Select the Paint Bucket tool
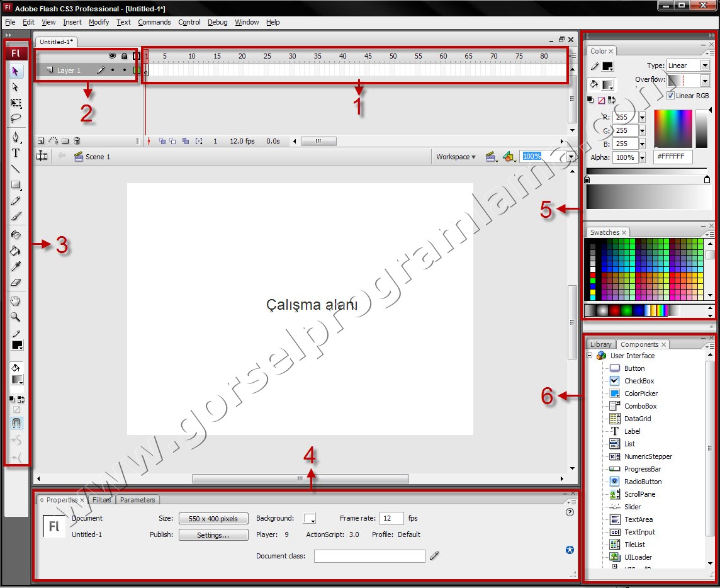Image resolution: width=720 pixels, height=588 pixels. pos(16,249)
